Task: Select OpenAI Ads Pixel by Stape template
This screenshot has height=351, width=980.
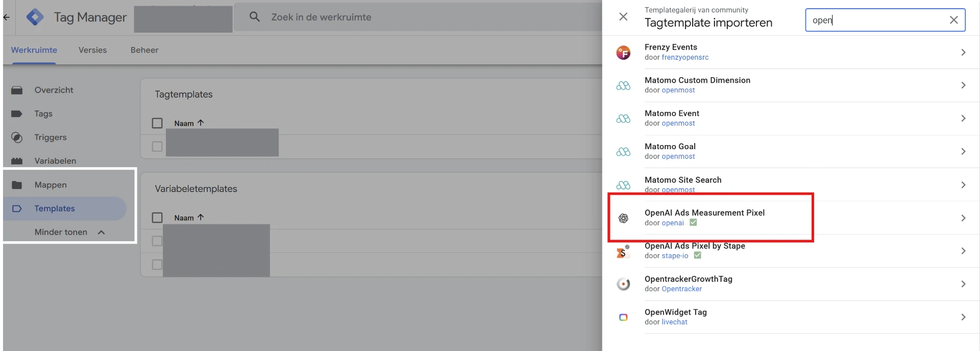Action: tap(791, 251)
